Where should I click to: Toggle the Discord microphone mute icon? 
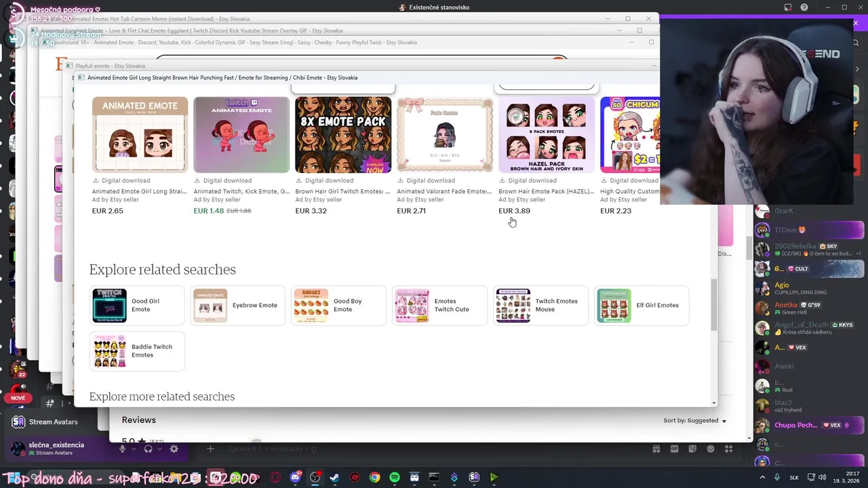click(123, 449)
